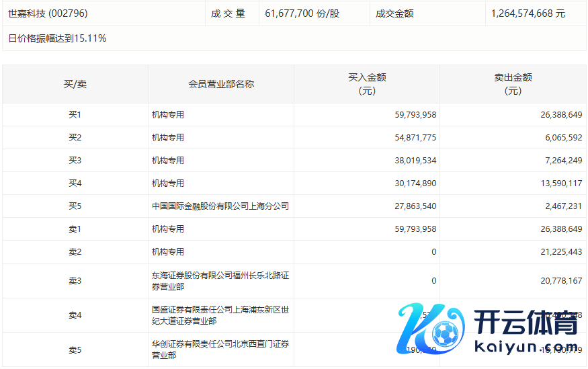
Task: Select the 买1 row label
Action: (x=75, y=115)
